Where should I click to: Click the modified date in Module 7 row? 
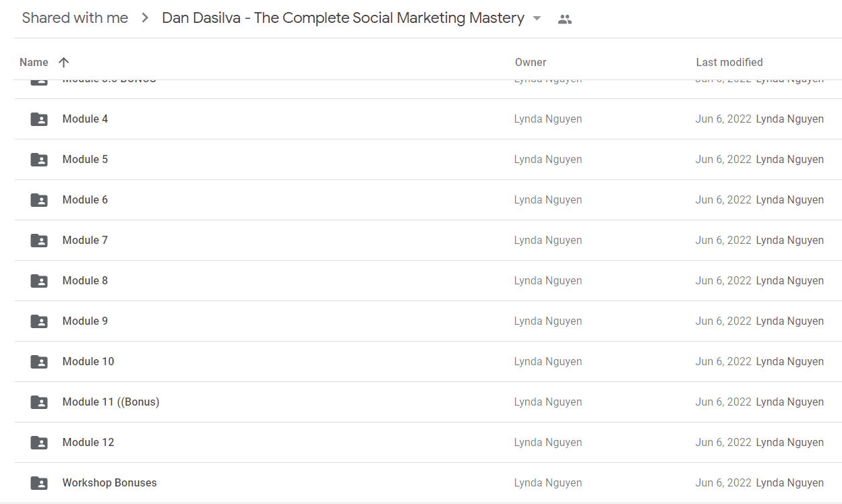click(723, 241)
